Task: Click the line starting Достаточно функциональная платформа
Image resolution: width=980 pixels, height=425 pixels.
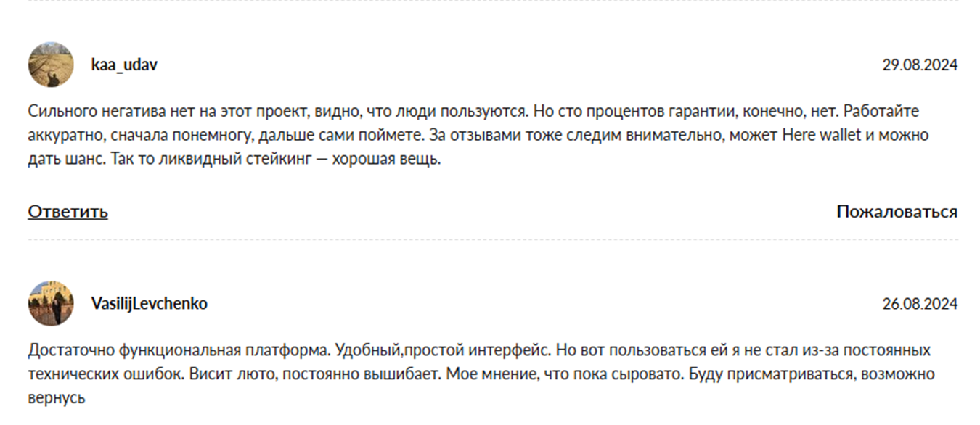Action: click(479, 351)
